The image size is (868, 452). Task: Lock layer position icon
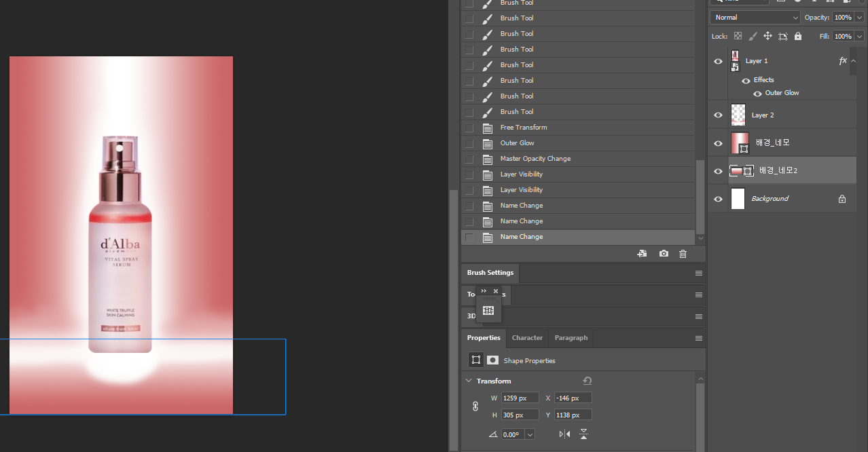click(x=767, y=36)
